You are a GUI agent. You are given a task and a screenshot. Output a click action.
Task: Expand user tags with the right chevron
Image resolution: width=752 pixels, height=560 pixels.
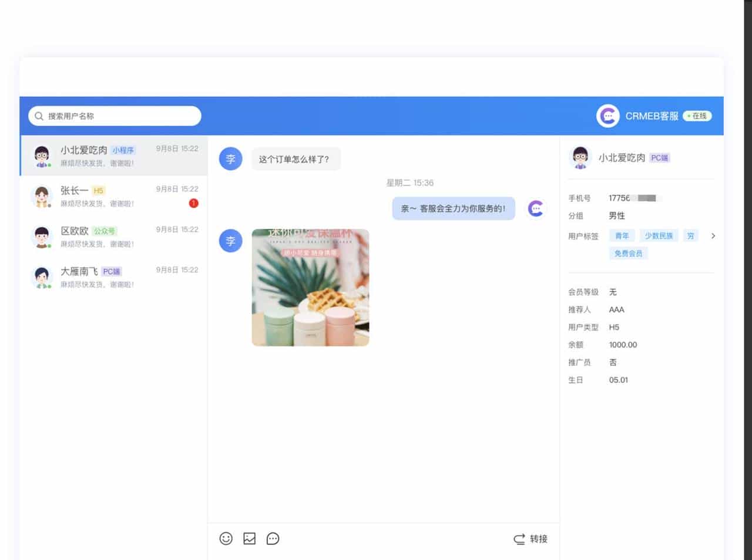click(713, 235)
